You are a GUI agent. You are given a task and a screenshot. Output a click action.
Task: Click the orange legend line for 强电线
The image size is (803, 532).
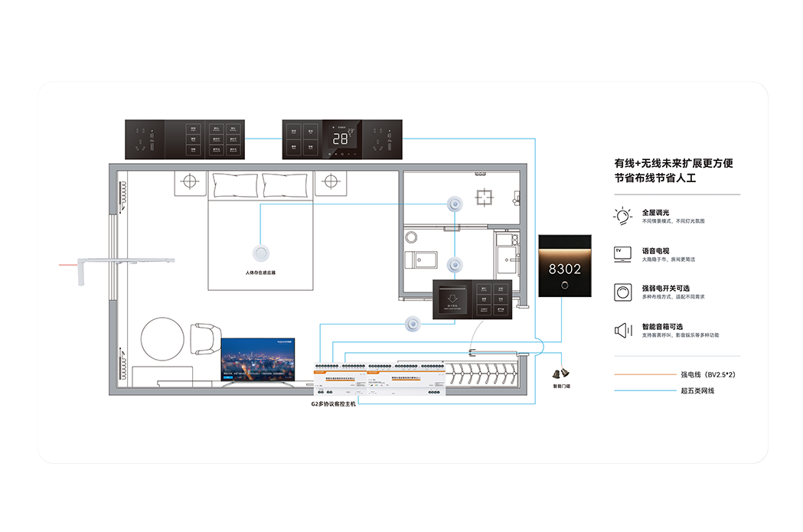pyautogui.click(x=645, y=375)
